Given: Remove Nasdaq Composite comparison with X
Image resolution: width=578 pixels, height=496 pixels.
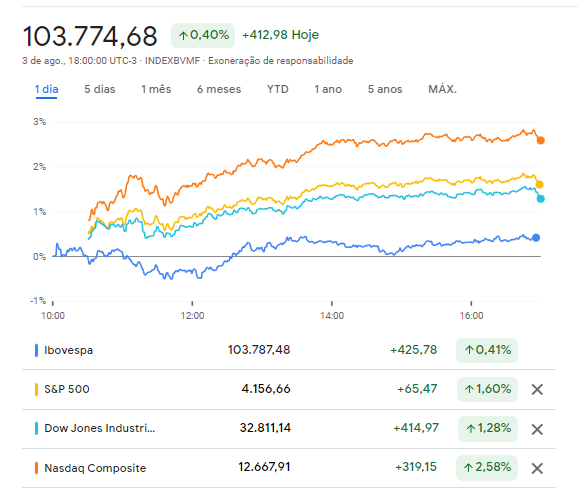Looking at the screenshot, I should (537, 468).
